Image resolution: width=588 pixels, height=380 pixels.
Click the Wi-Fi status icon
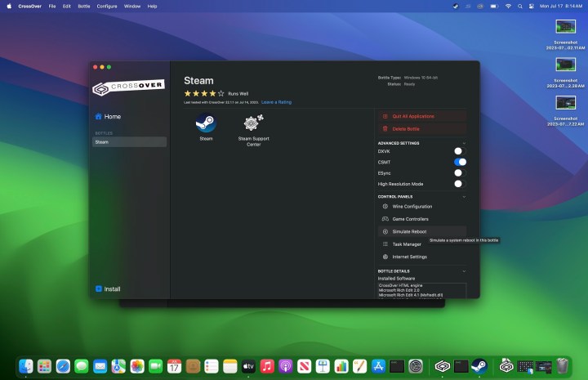[x=508, y=7]
